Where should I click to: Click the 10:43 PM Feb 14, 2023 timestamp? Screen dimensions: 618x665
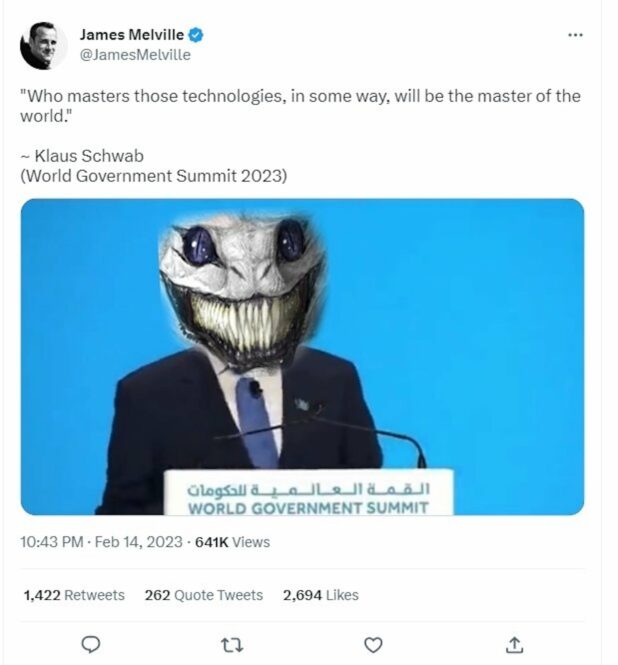click(101, 542)
